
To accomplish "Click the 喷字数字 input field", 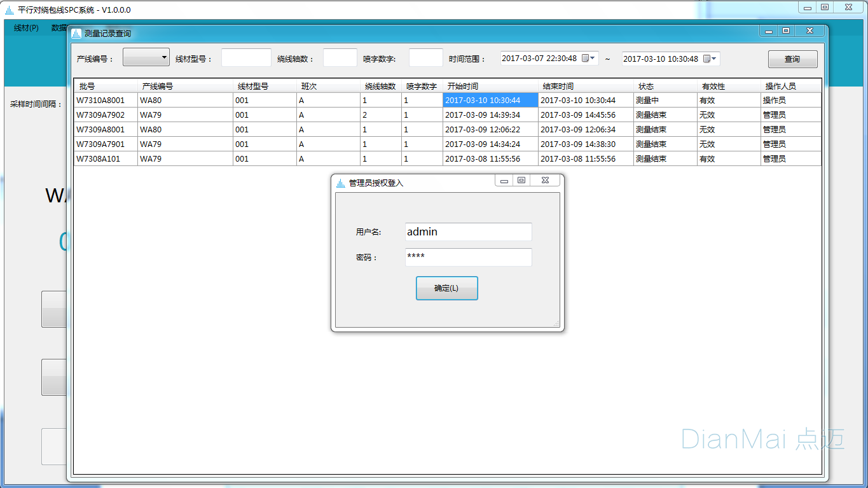I will (425, 58).
